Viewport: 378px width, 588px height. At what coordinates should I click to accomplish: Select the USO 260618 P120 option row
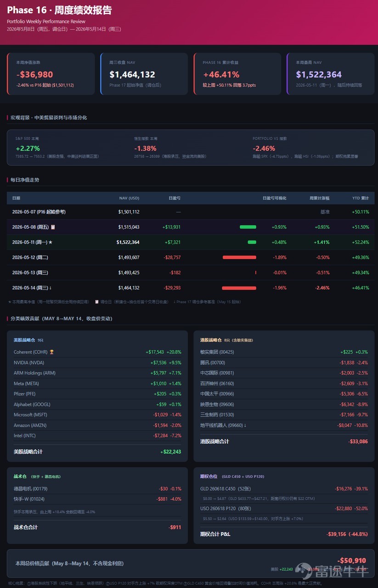tap(284, 509)
